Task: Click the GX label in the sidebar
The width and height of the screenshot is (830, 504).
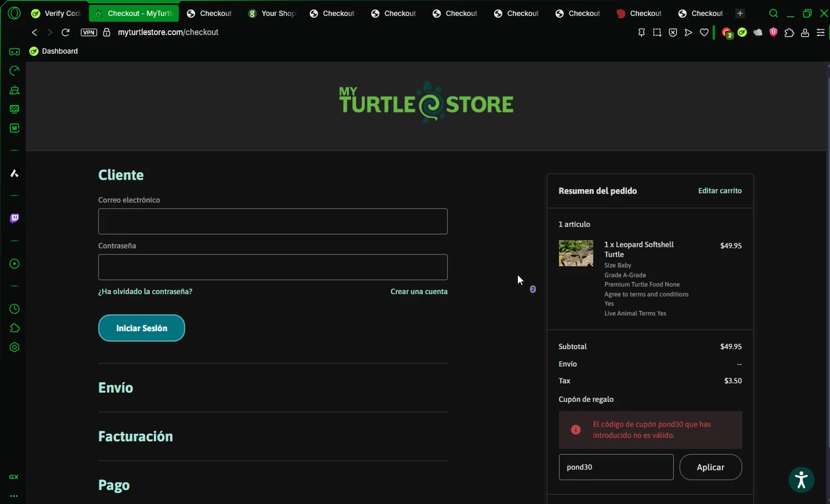Action: [x=14, y=477]
